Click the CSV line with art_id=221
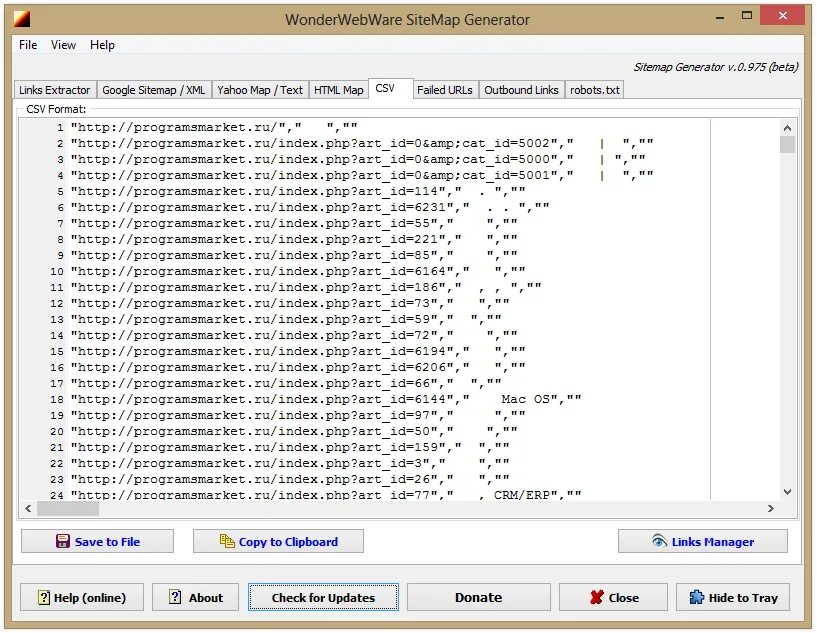Image resolution: width=817 pixels, height=633 pixels. tap(294, 239)
